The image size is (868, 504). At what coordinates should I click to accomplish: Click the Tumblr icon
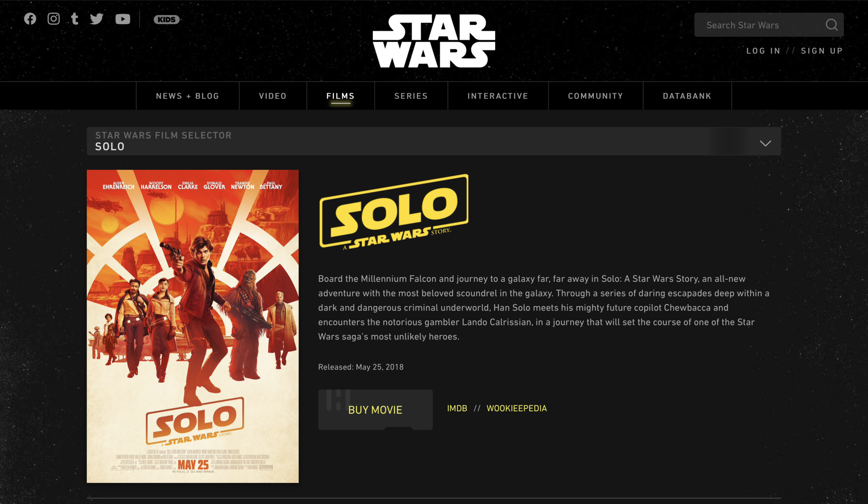pos(75,19)
